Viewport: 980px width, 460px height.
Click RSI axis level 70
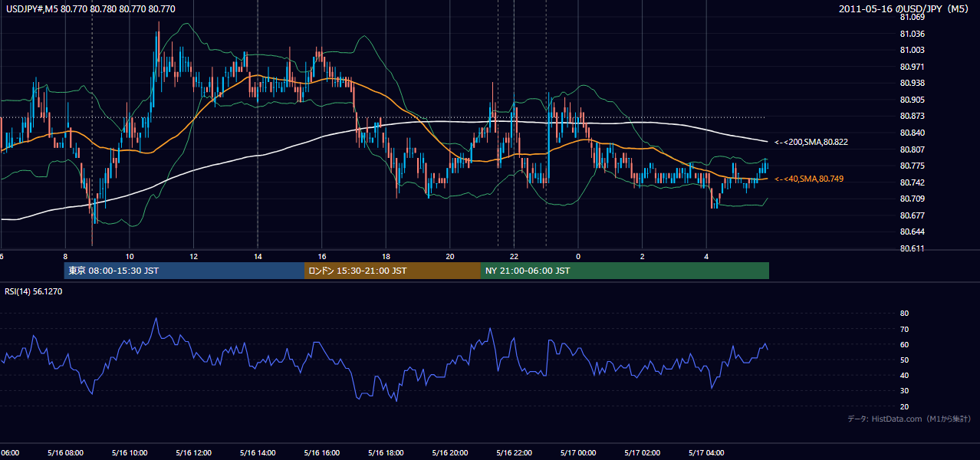[905, 329]
